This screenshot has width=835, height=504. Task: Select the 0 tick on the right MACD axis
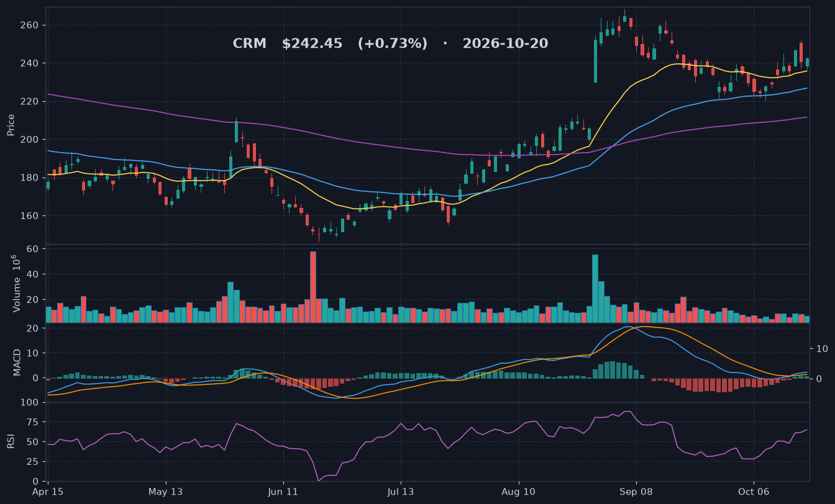click(818, 379)
